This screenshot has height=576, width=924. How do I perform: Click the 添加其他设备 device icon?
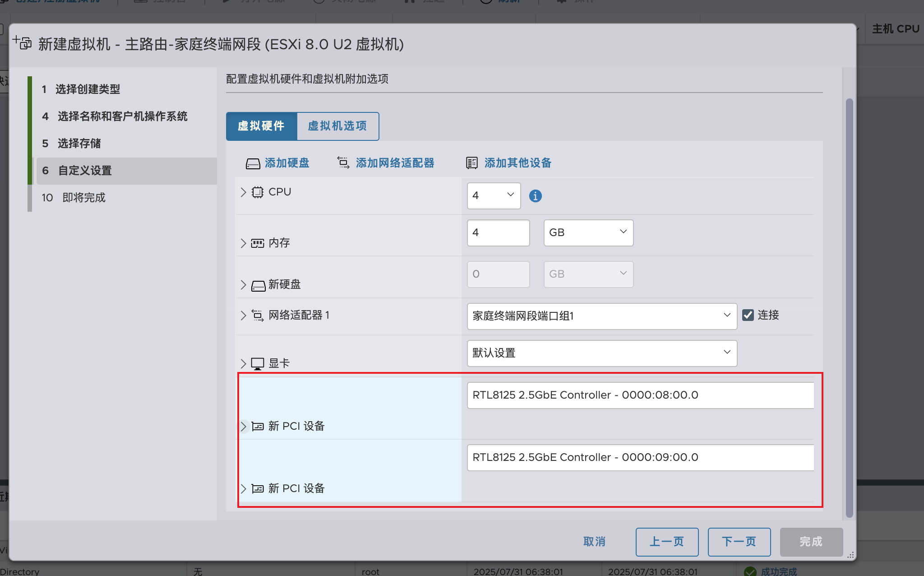click(472, 163)
